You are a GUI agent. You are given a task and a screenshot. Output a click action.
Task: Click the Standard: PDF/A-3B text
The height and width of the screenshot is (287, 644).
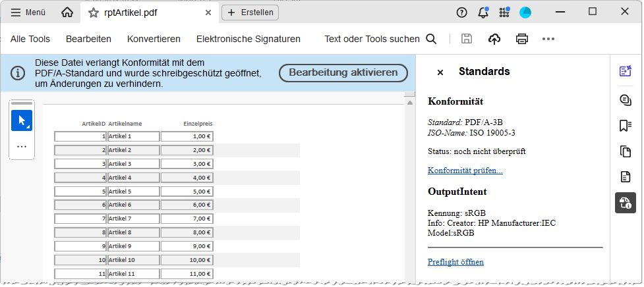click(x=465, y=122)
